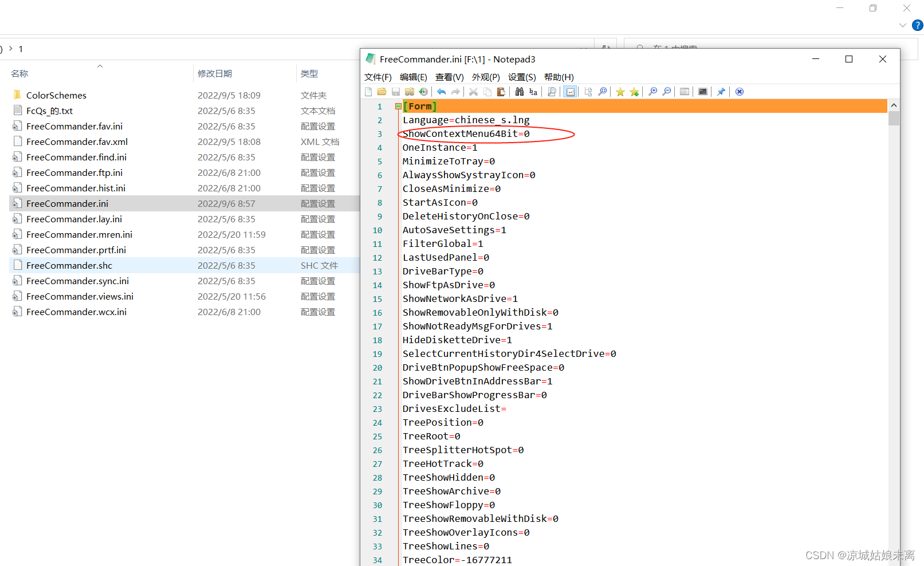
Task: Open a file using the Open folder icon
Action: click(382, 92)
